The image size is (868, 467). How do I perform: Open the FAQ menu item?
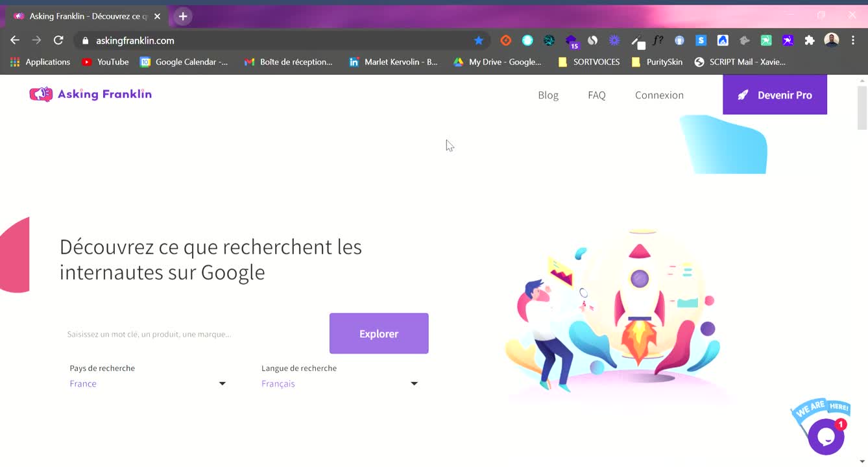point(596,95)
